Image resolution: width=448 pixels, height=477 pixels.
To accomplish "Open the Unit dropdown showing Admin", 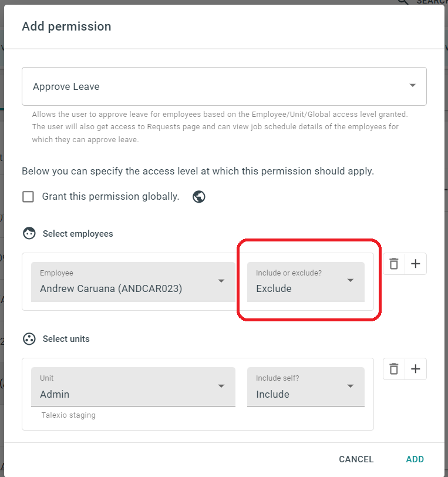I will 133,387.
